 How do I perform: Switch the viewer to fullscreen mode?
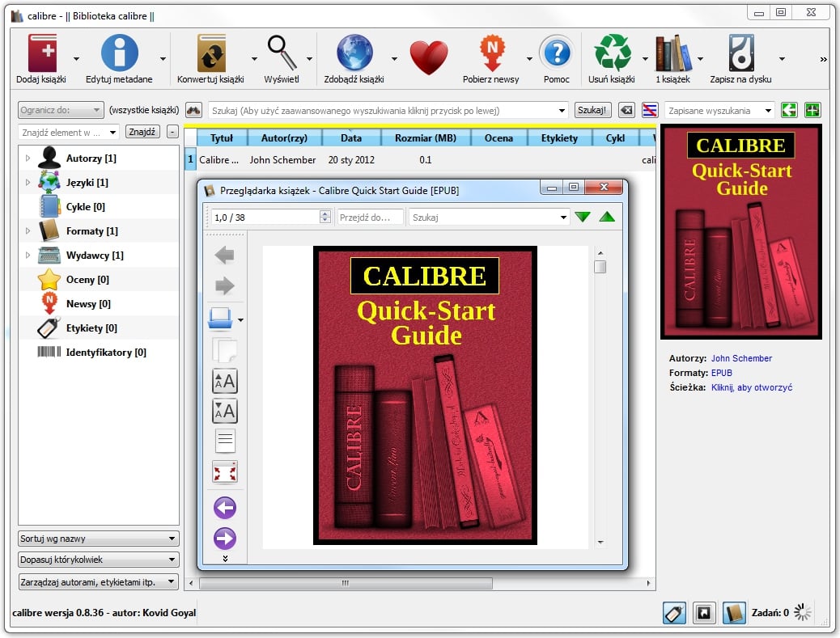tap(225, 471)
